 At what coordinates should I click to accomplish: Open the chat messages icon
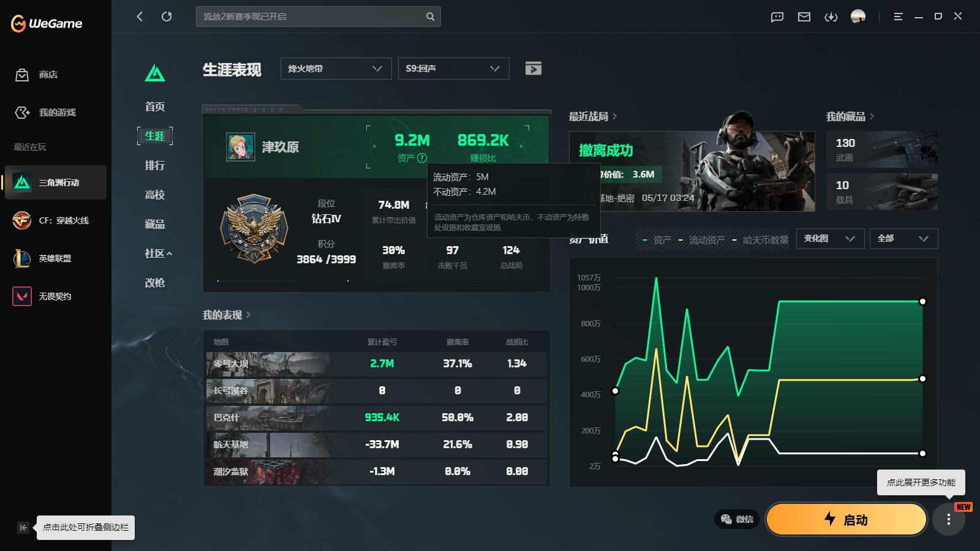tap(777, 17)
